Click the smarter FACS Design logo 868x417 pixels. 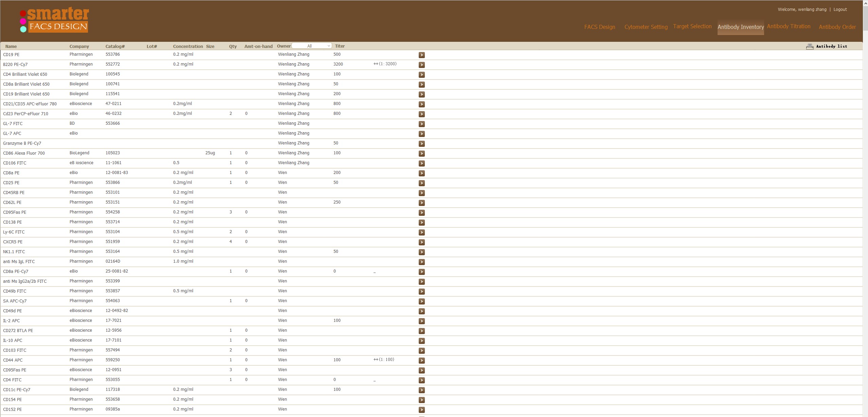click(x=55, y=20)
